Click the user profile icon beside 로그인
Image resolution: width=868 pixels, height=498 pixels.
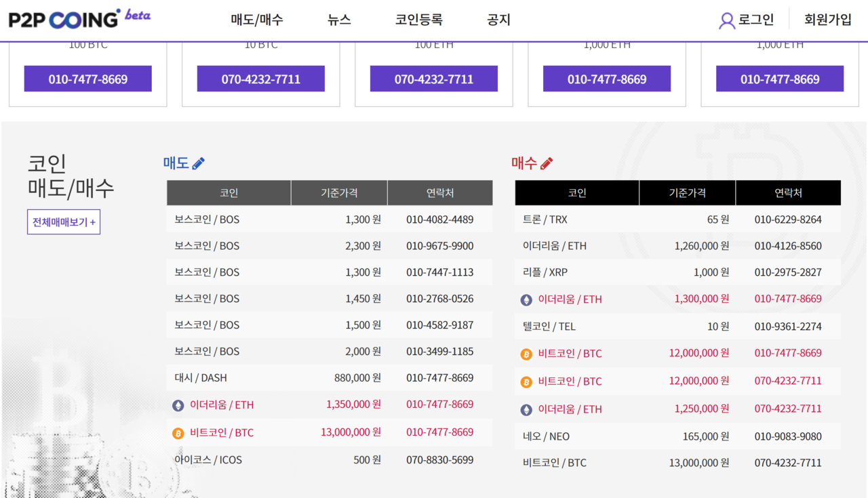tap(726, 20)
